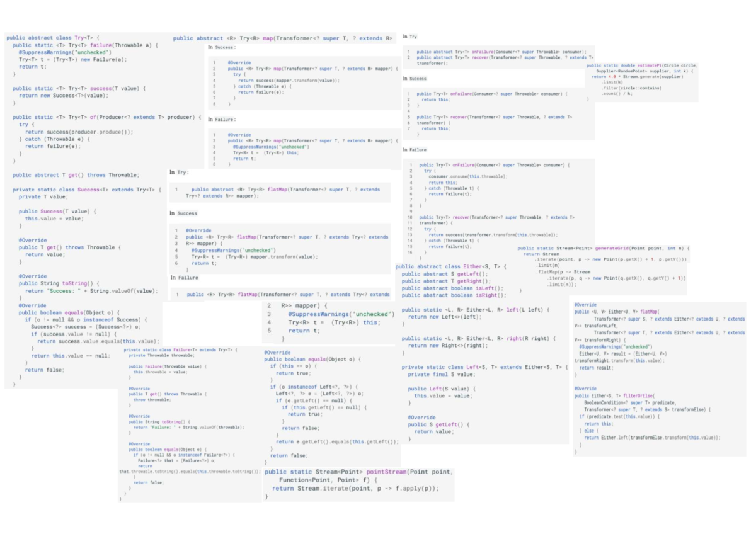Click 'return "Success: " + String.valueOf(value);'
The width and height of the screenshot is (756, 534).
[x=91, y=291]
